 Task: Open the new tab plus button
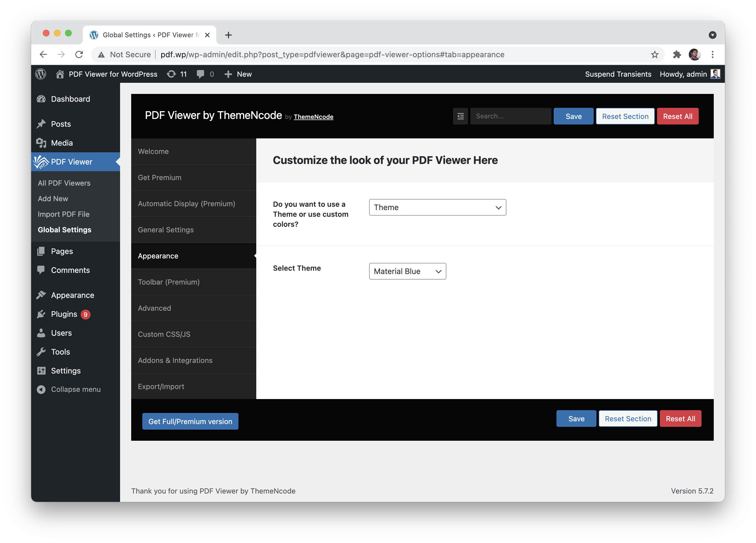(x=228, y=35)
